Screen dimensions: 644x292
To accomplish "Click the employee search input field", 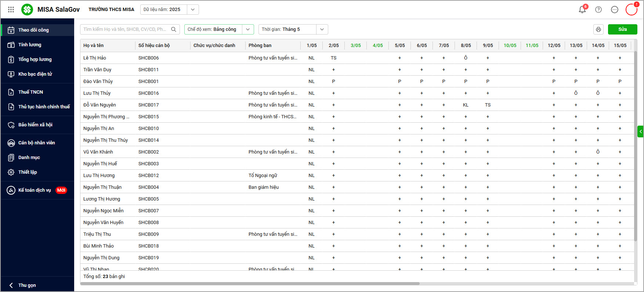I will pyautogui.click(x=125, y=29).
